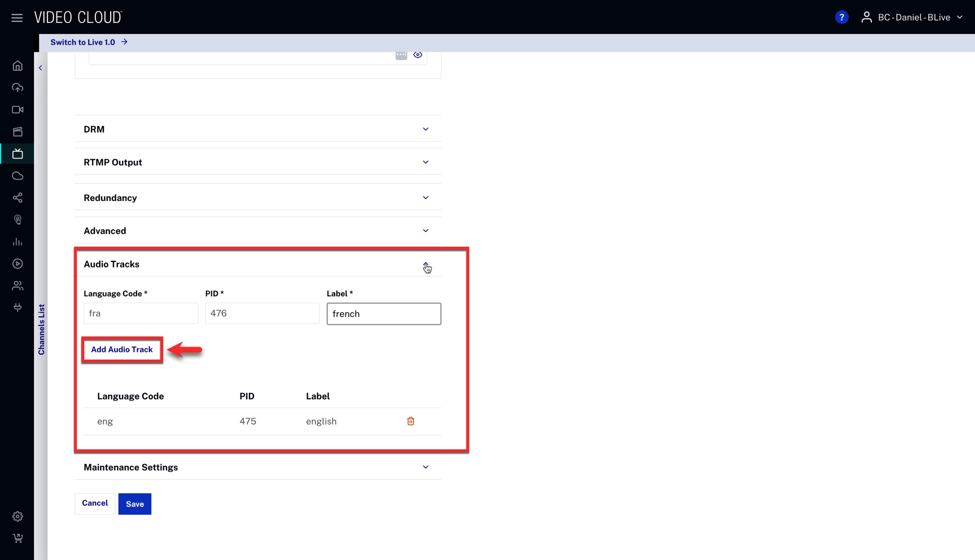Open the Upload module icon
The height and width of the screenshot is (560, 975).
(x=18, y=88)
